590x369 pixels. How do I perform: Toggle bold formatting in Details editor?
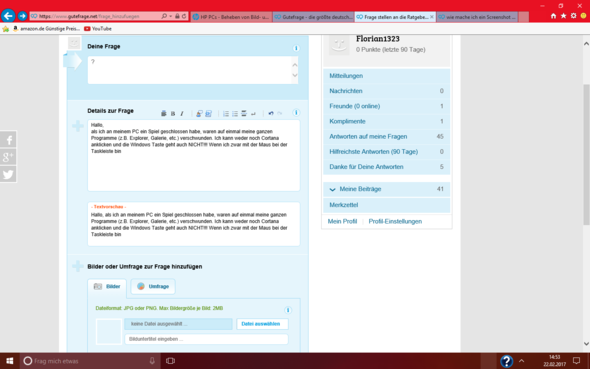[173, 114]
